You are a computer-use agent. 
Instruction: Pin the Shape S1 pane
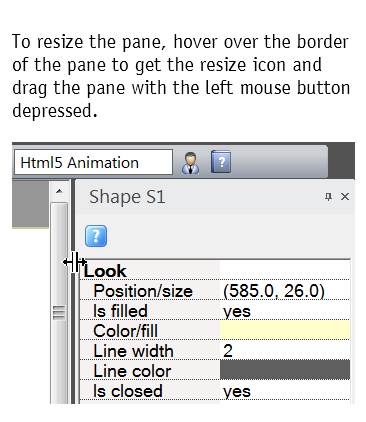328,197
